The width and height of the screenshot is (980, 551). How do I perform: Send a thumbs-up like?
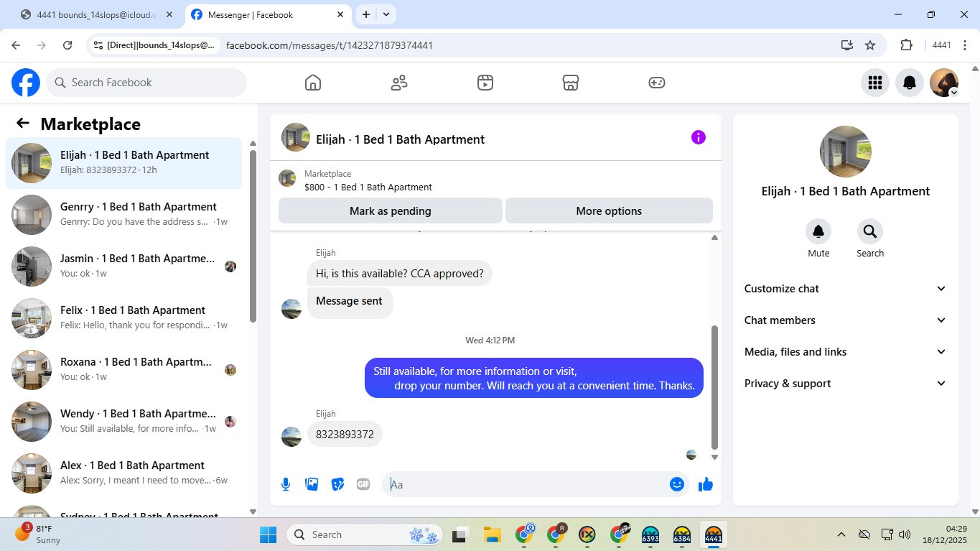pyautogui.click(x=706, y=484)
